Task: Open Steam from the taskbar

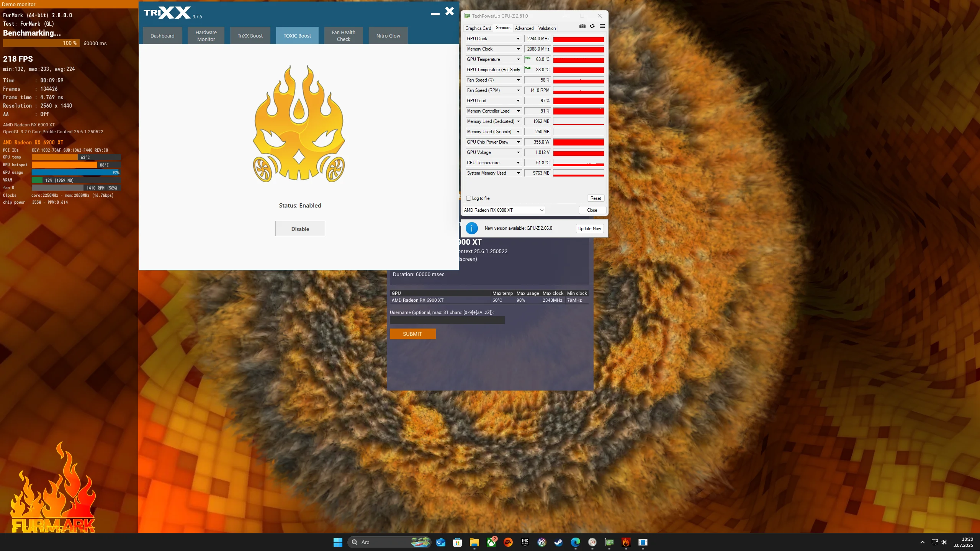Action: 558,542
